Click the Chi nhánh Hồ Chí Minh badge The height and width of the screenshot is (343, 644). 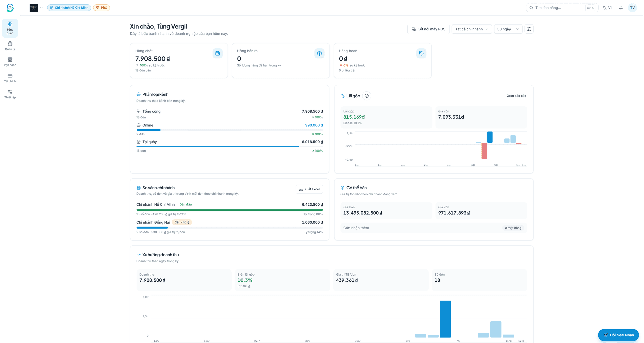69,8
